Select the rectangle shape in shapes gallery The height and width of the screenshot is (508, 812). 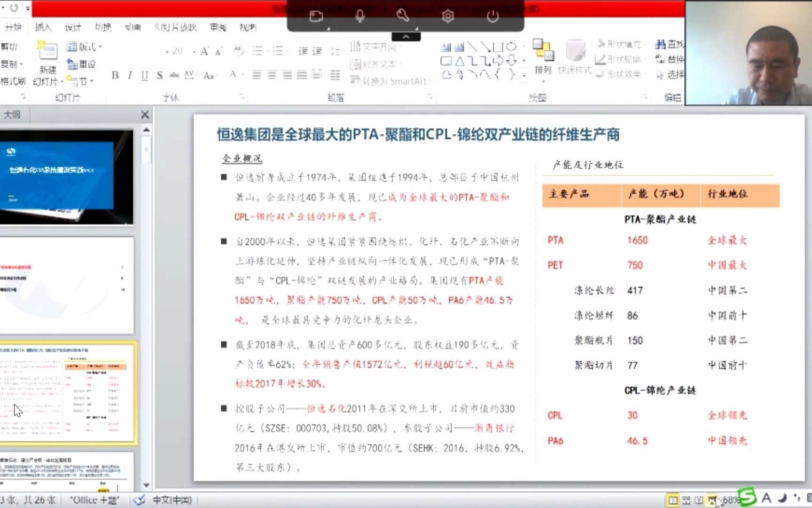coord(498,47)
